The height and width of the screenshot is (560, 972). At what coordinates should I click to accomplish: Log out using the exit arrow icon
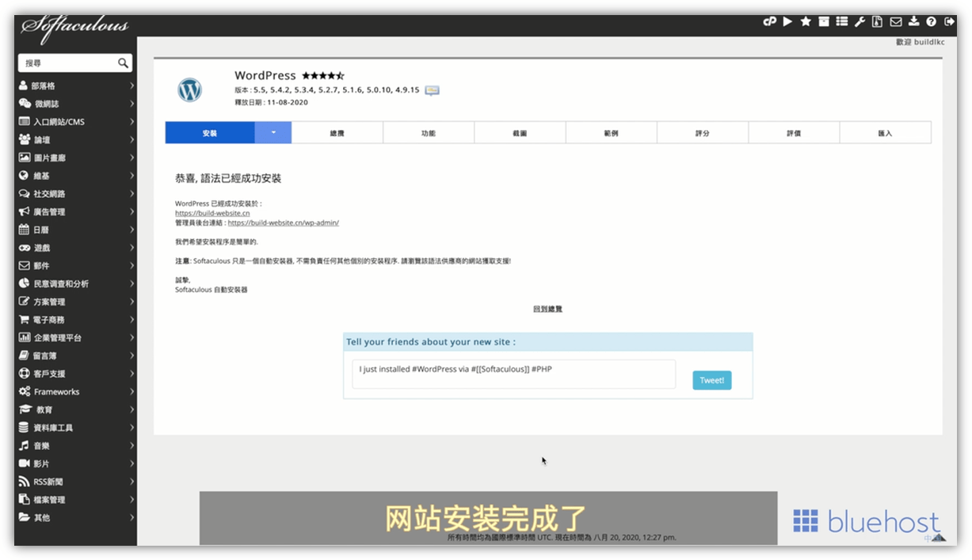[949, 22]
